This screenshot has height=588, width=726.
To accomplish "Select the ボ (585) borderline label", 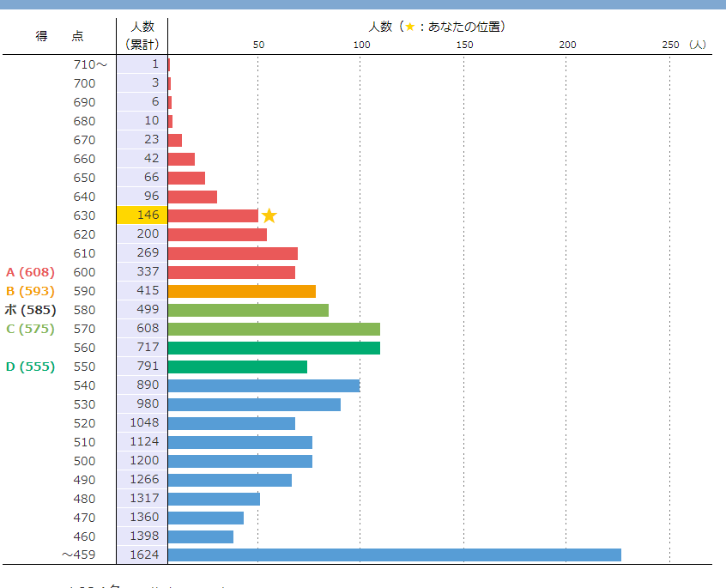I will point(30,310).
